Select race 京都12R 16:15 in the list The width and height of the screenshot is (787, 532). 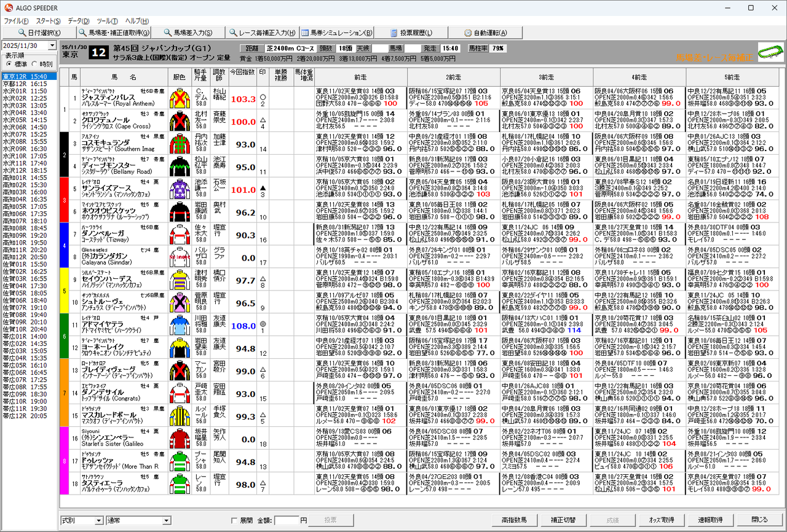pos(29,84)
